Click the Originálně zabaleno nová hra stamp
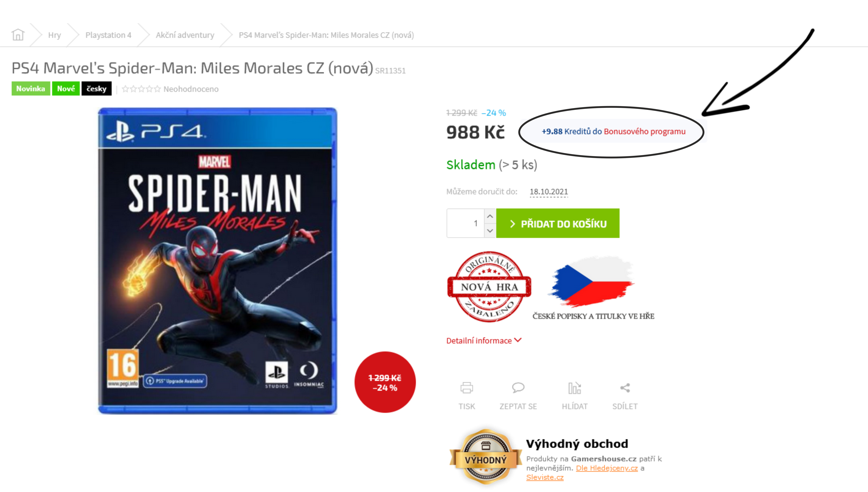Screen dimensions: 868x492 point(489,287)
